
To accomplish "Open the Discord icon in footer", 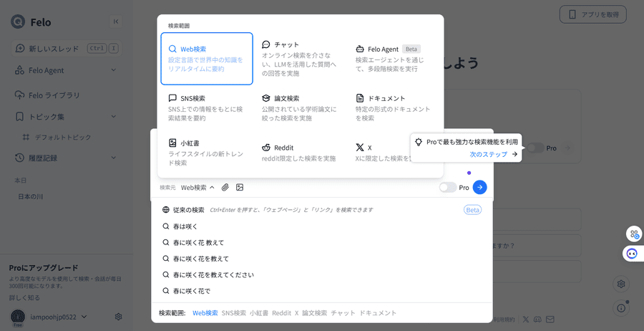I will [x=537, y=320].
